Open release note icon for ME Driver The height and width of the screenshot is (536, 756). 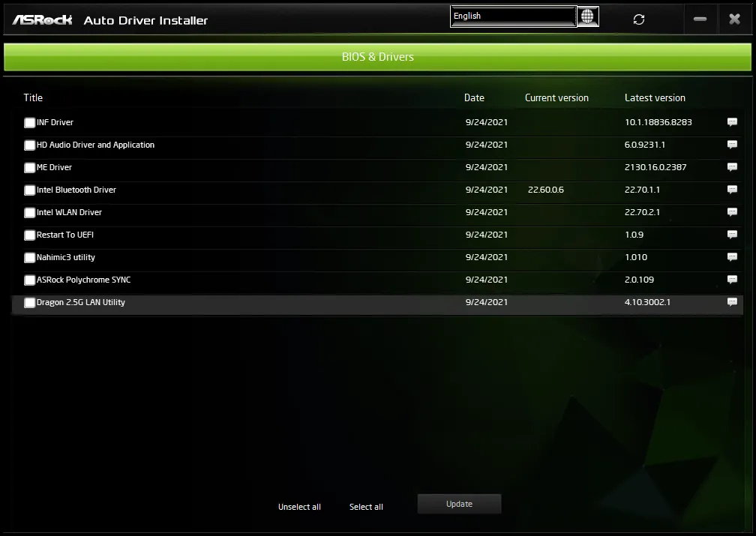(732, 167)
